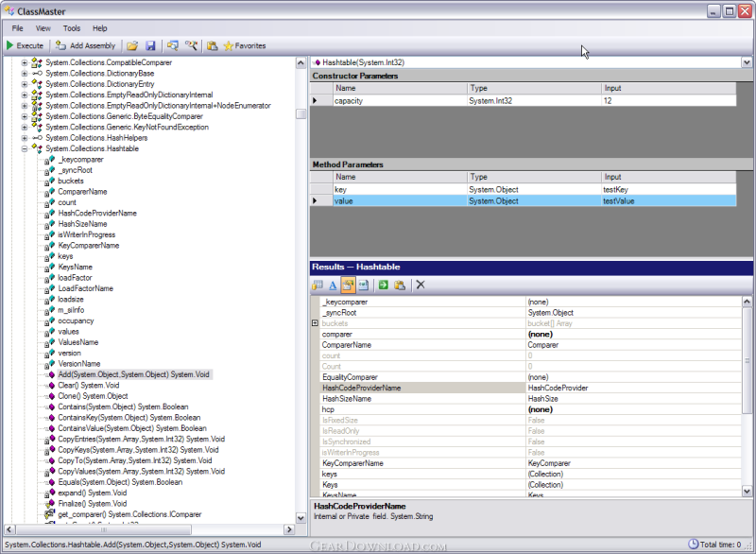
Task: Click the Execute play icon
Action: click(x=9, y=45)
